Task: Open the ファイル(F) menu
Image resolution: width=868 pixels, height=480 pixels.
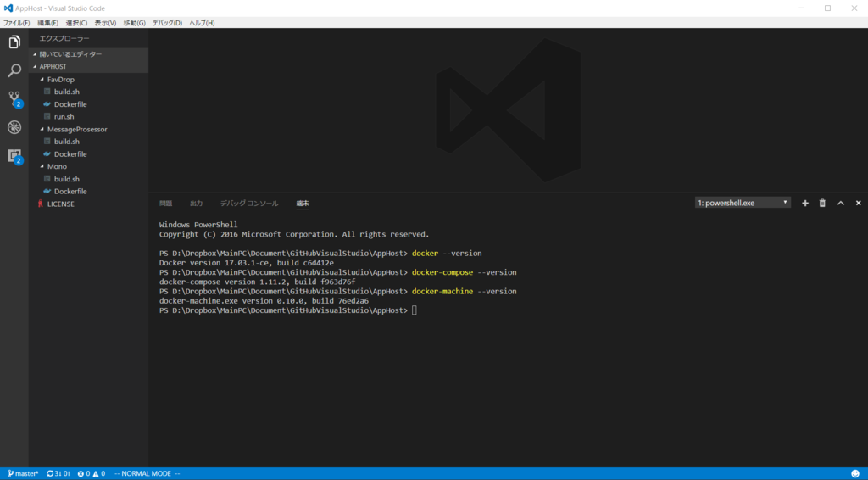Action: (17, 23)
